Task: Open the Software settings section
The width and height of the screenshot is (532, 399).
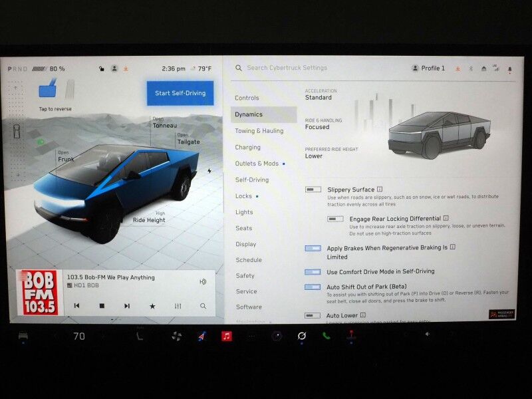Action: click(x=249, y=307)
